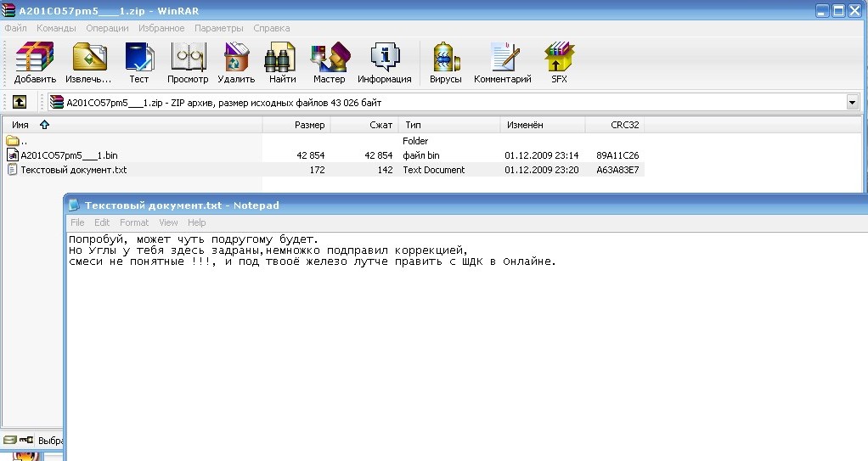Click CRC32 value A63A83E7
The width and height of the screenshot is (868, 461).
click(x=617, y=170)
